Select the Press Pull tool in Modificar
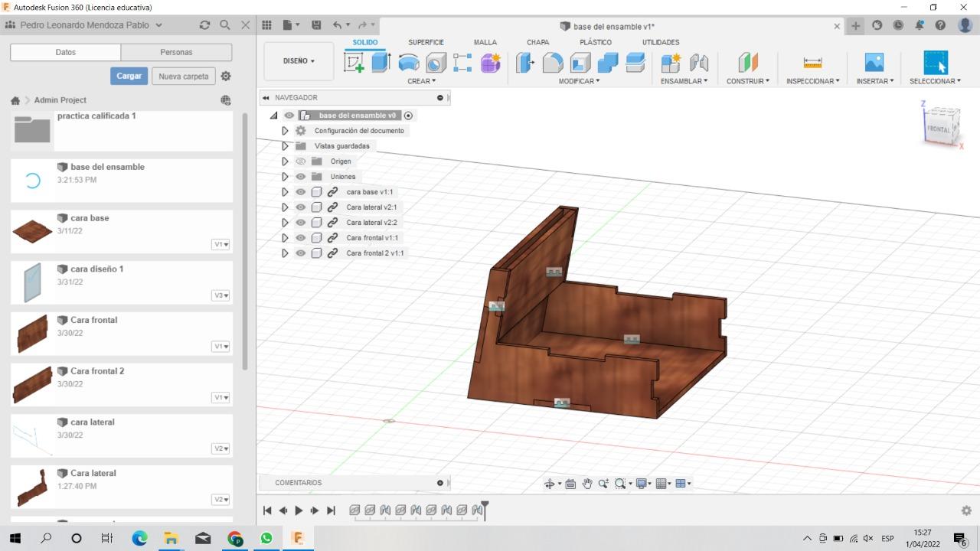The height and width of the screenshot is (551, 980). (525, 63)
